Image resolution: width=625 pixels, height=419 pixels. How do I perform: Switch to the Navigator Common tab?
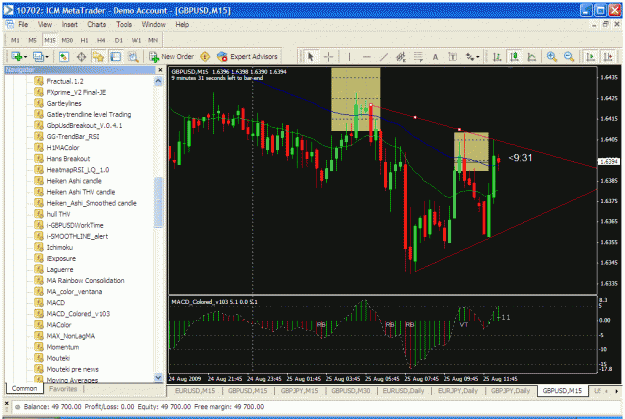(24, 388)
